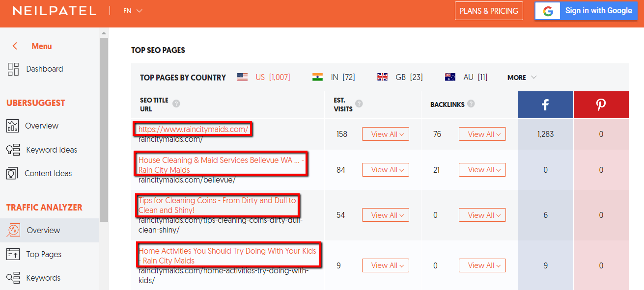Click the UBERSUGGEST section heading
Viewport: 644px width, 290px height.
point(35,103)
